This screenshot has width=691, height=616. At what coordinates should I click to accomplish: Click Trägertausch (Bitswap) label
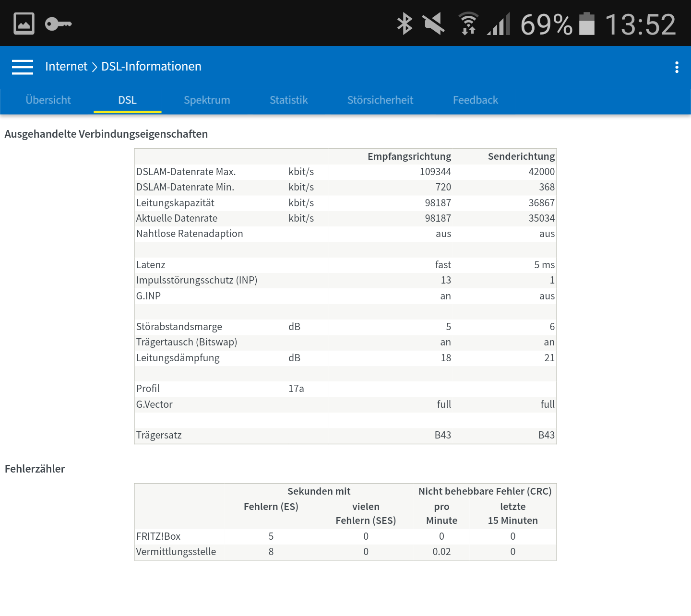(x=187, y=342)
